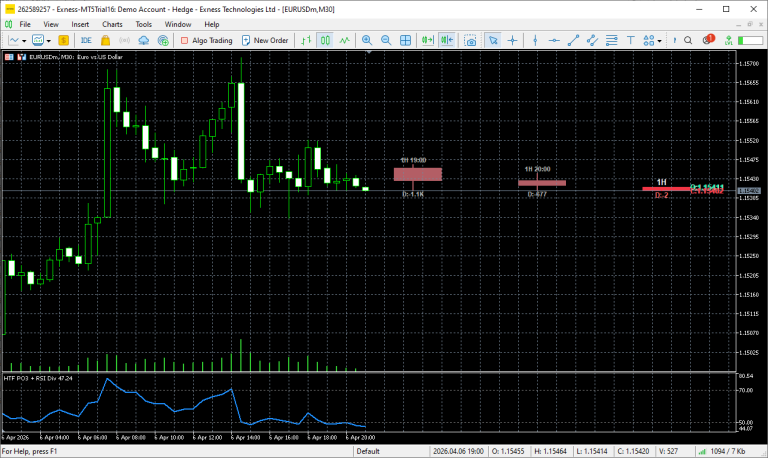
Task: Switch chart to candlestick mode
Action: [x=325, y=40]
